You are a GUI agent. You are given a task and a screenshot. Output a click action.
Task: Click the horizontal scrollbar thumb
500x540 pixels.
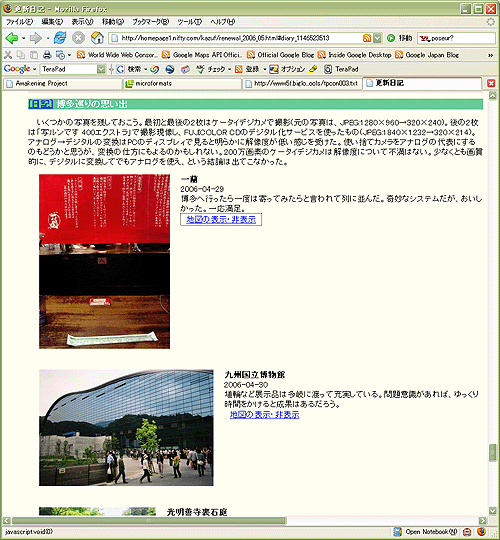(x=149, y=520)
